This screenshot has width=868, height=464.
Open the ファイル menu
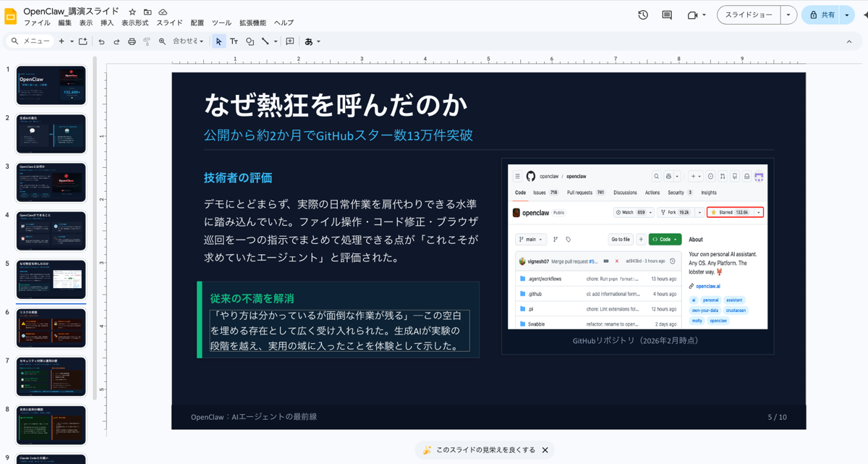pyautogui.click(x=37, y=23)
